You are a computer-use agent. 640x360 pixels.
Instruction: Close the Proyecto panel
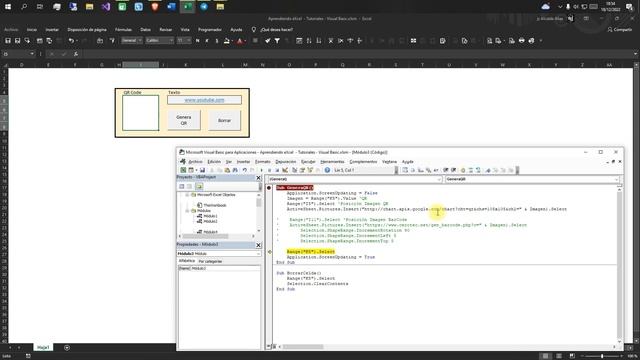[258, 178]
